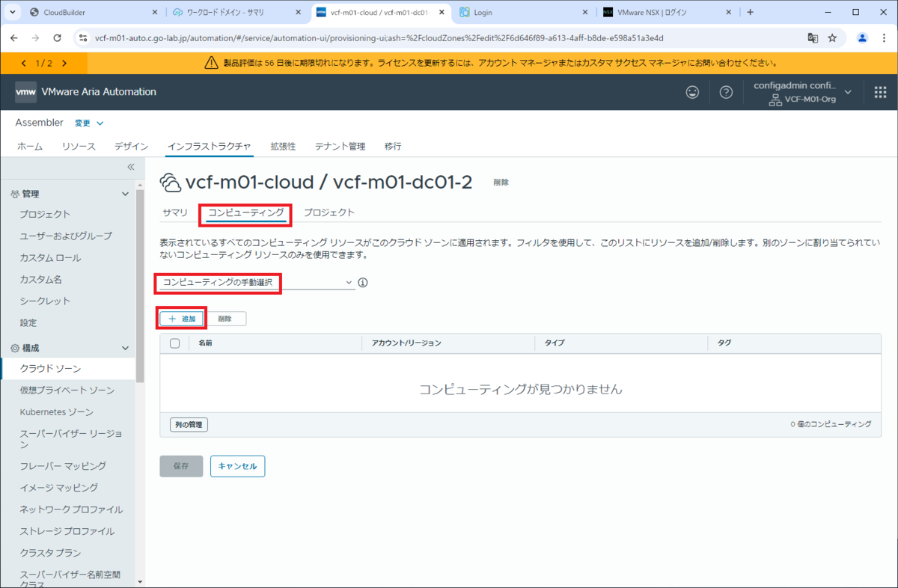Click the sidebar vertical scrollbar

coord(140,286)
